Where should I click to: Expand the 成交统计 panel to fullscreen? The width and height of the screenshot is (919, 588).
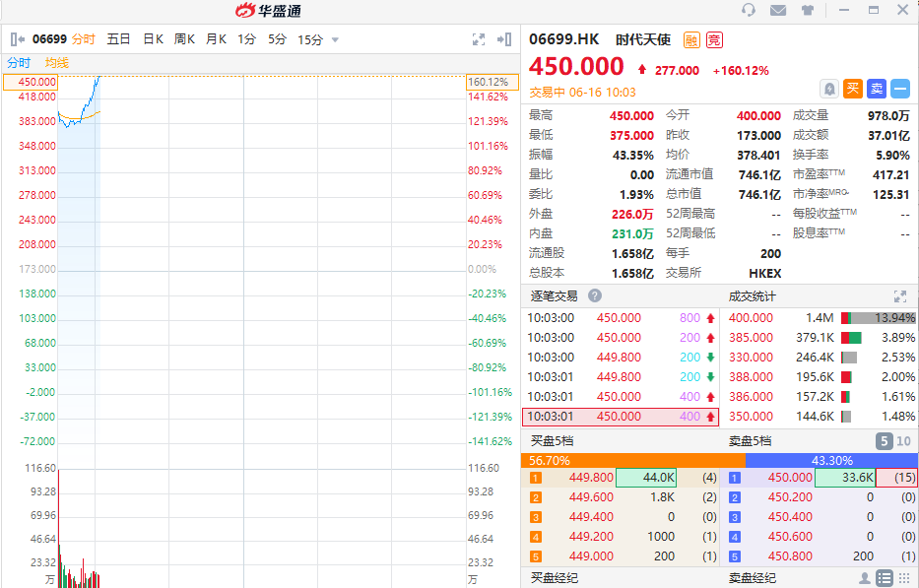pos(899,295)
